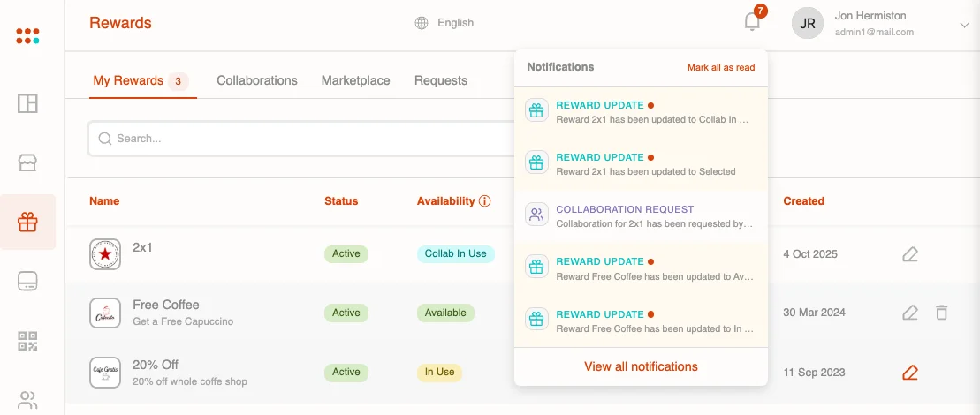Select the gift rewards icon in sidebar
Screen dimensions: 980x415
click(27, 222)
